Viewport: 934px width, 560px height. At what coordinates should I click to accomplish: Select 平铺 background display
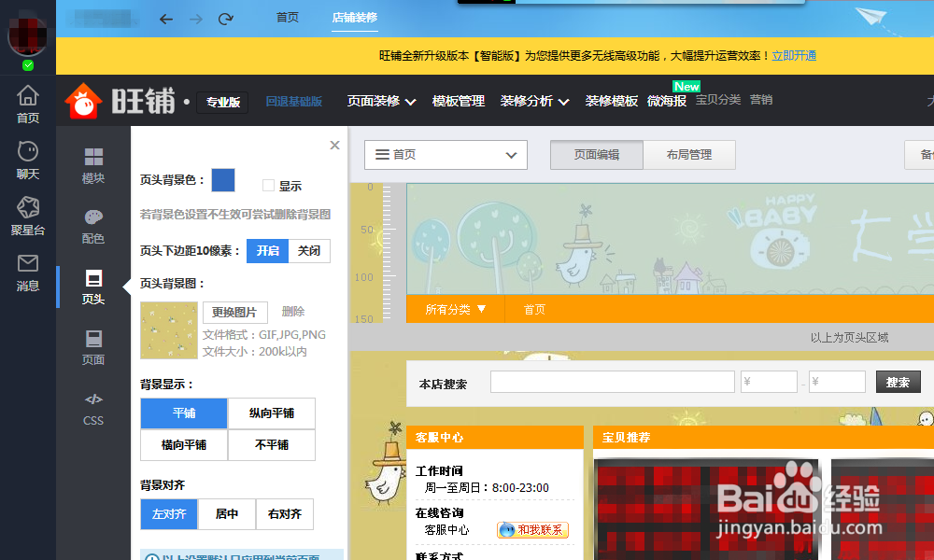pyautogui.click(x=183, y=413)
